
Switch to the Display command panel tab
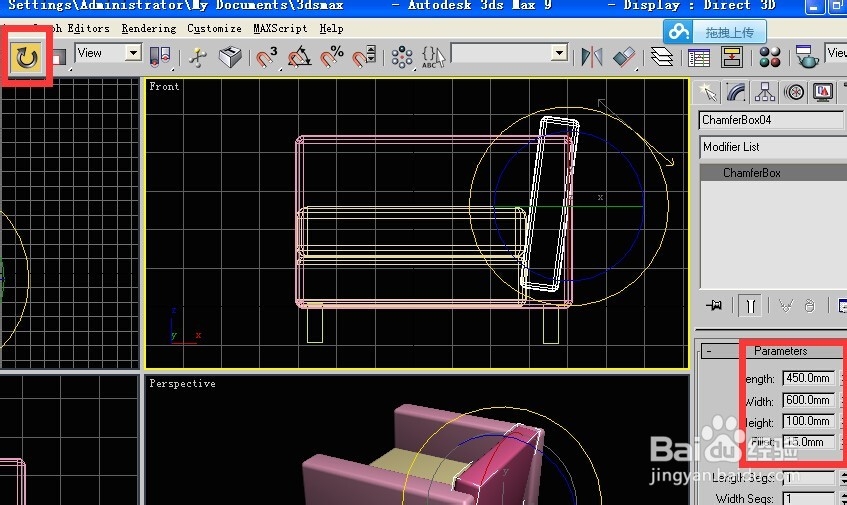point(823,92)
